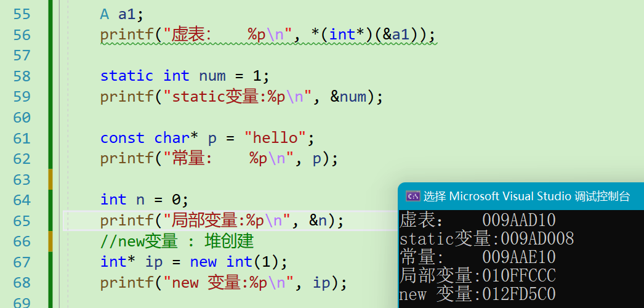Viewport: 644px width, 308px height.
Task: Click line number 64 in the gutter
Action: point(22,200)
